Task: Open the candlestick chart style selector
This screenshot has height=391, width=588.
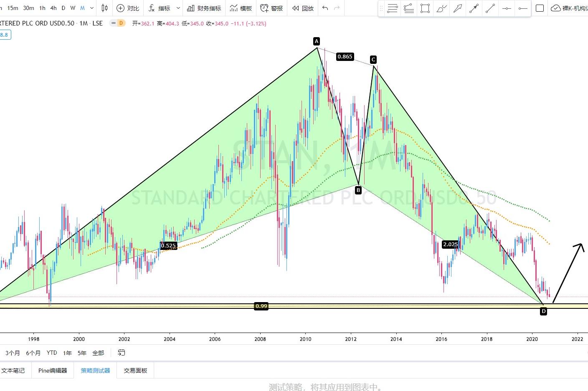Action: 104,8
